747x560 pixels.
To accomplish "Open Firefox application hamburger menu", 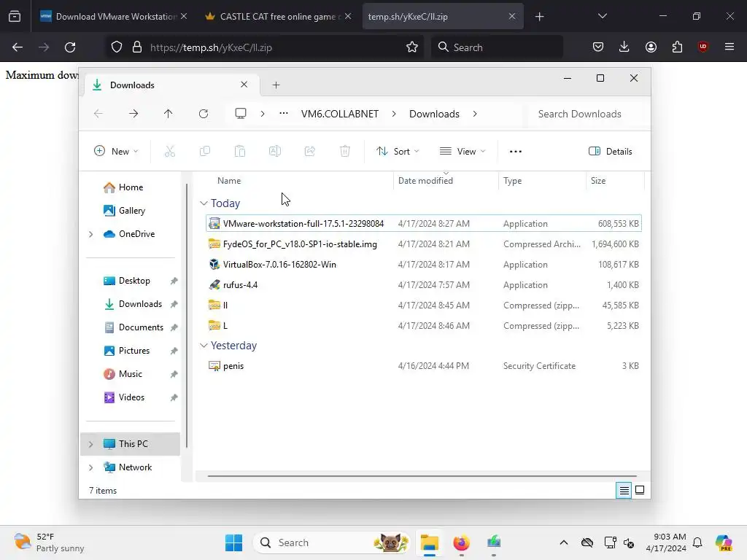I will [729, 47].
